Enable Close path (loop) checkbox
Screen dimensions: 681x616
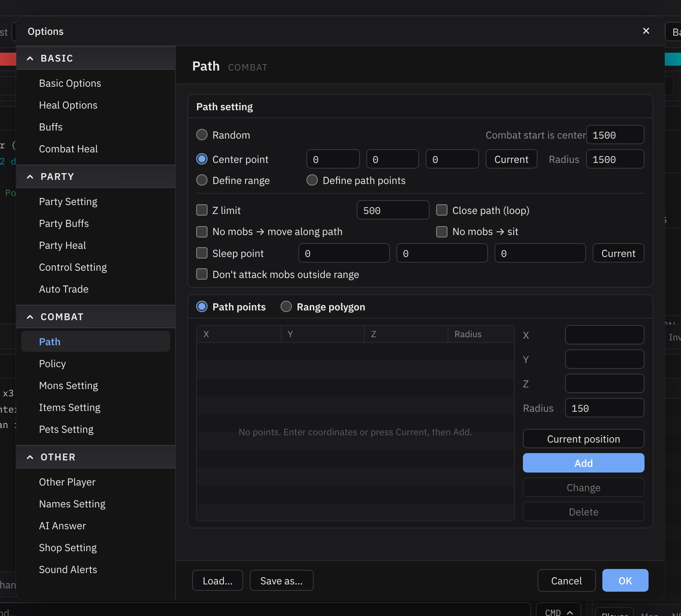[x=442, y=210]
